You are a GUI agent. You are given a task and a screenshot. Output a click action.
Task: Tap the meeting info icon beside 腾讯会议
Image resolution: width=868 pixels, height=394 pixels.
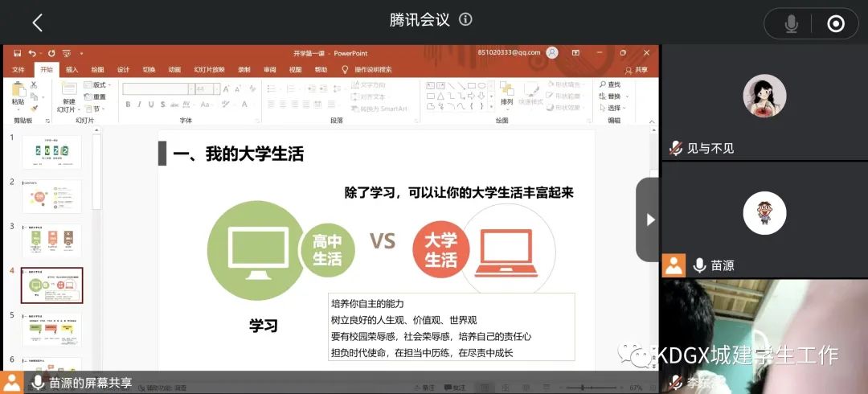465,20
